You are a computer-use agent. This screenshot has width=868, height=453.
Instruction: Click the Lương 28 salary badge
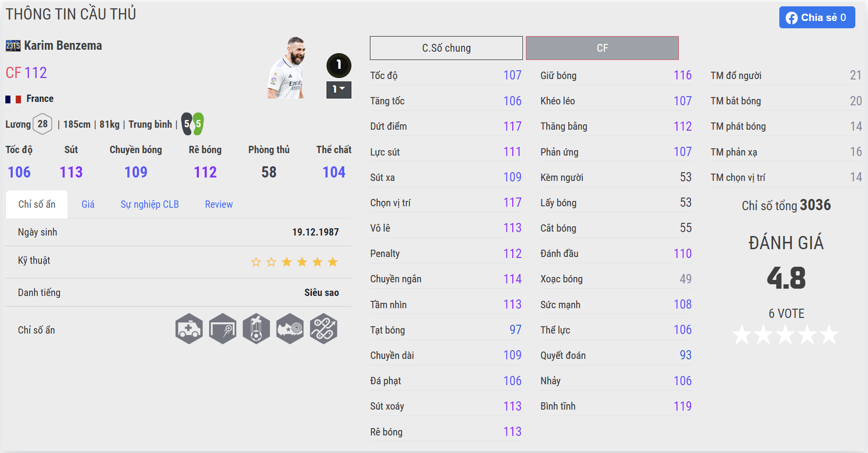point(42,124)
